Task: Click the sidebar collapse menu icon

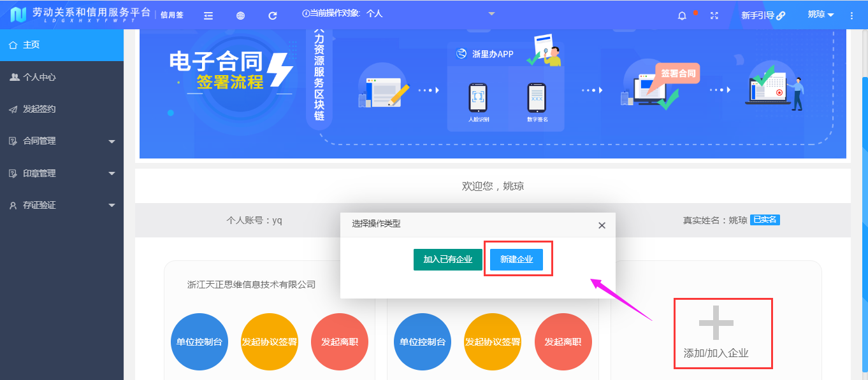Action: click(208, 15)
